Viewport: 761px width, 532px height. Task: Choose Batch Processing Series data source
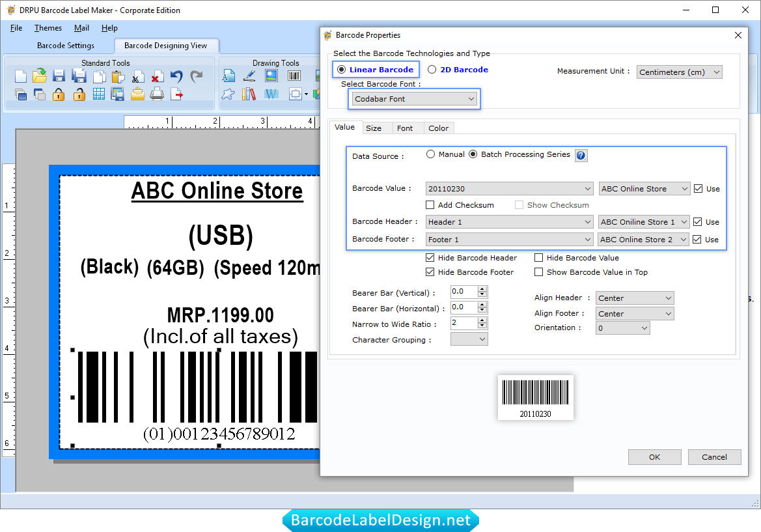[473, 154]
